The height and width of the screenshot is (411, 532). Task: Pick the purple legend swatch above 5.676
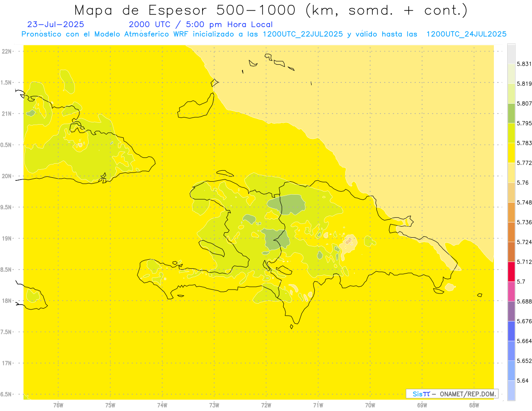point(511,311)
